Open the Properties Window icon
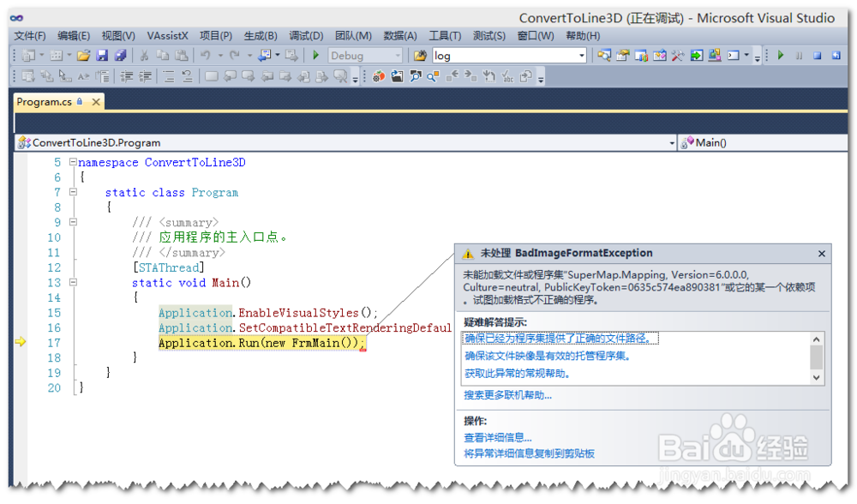Image resolution: width=857 pixels, height=504 pixels. click(x=622, y=55)
